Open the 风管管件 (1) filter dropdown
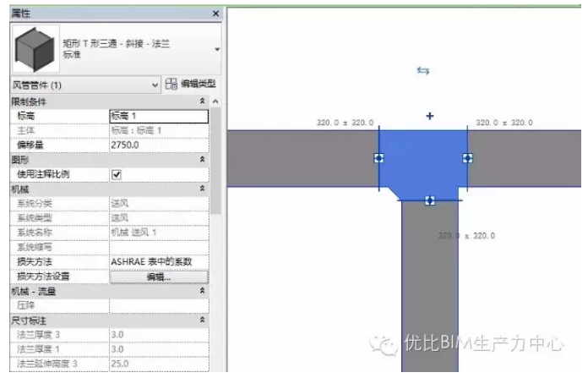The height and width of the screenshot is (378, 588). click(155, 85)
